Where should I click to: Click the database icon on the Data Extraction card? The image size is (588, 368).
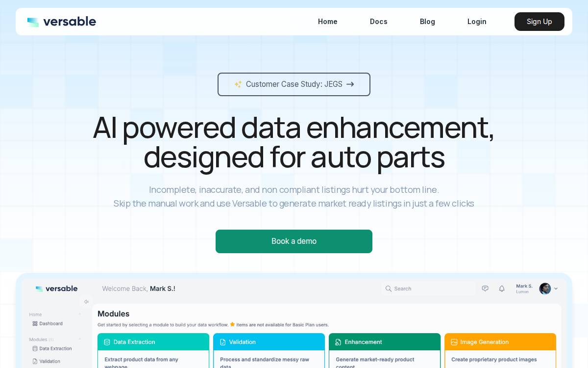click(107, 342)
